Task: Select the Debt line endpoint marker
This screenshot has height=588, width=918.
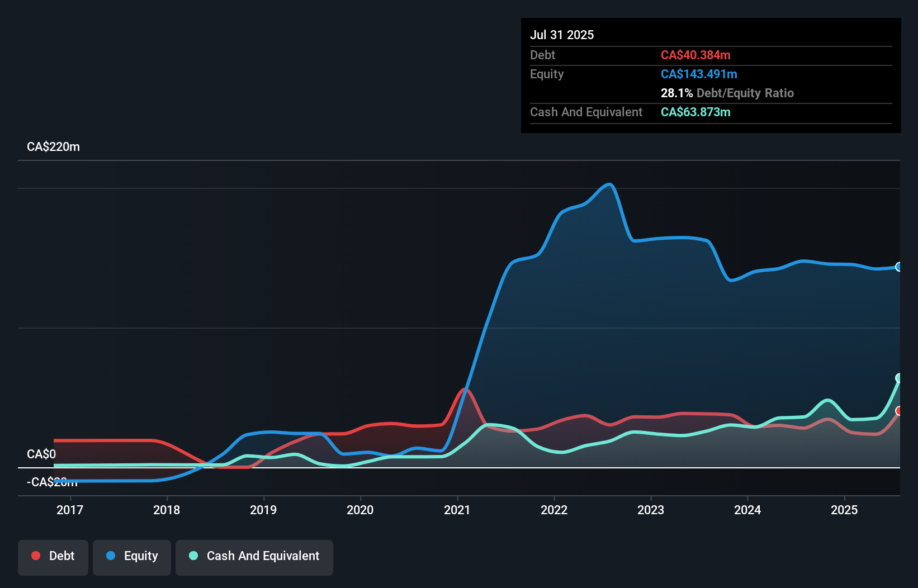Action: coord(898,412)
